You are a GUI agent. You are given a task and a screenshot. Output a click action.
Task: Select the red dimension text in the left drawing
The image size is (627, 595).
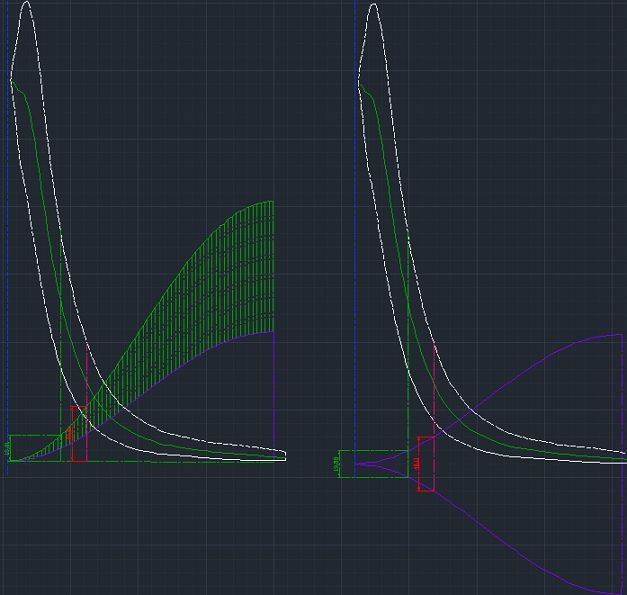click(69, 434)
